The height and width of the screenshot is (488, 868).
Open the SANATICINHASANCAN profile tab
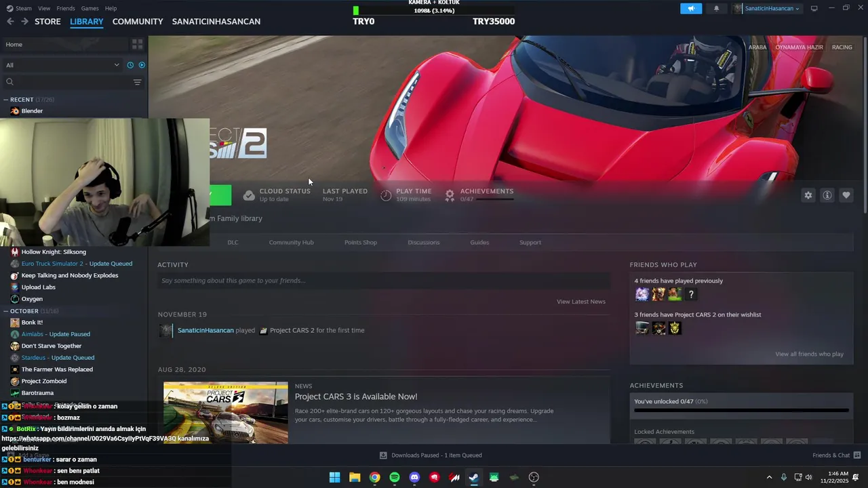pyautogui.click(x=216, y=22)
